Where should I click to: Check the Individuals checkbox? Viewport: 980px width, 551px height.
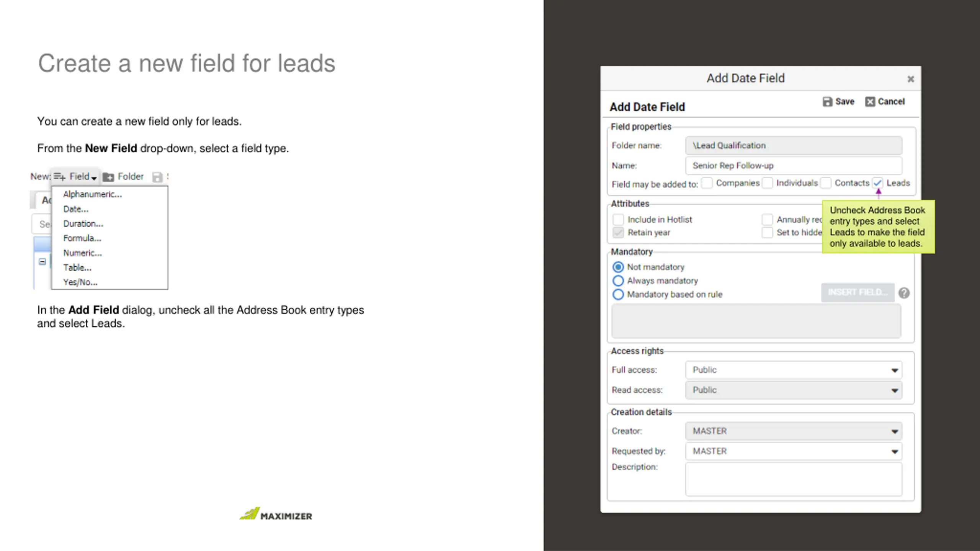(767, 183)
